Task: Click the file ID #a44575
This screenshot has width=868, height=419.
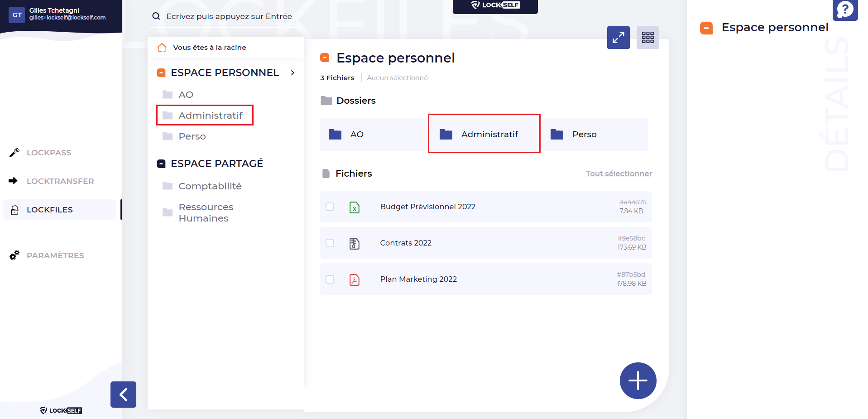Action: coord(633,202)
